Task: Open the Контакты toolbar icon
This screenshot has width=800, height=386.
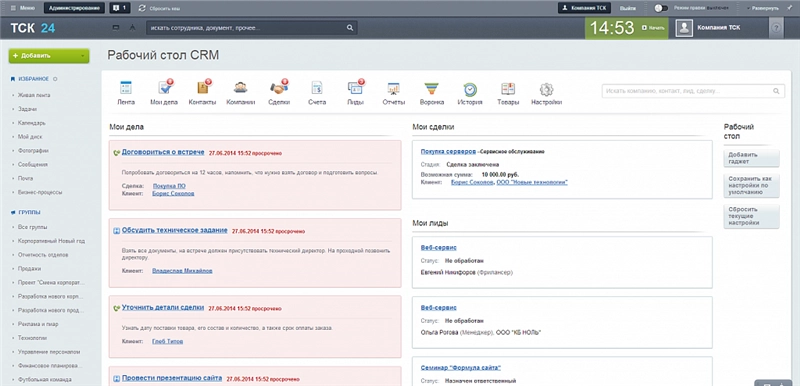Action: pos(203,87)
